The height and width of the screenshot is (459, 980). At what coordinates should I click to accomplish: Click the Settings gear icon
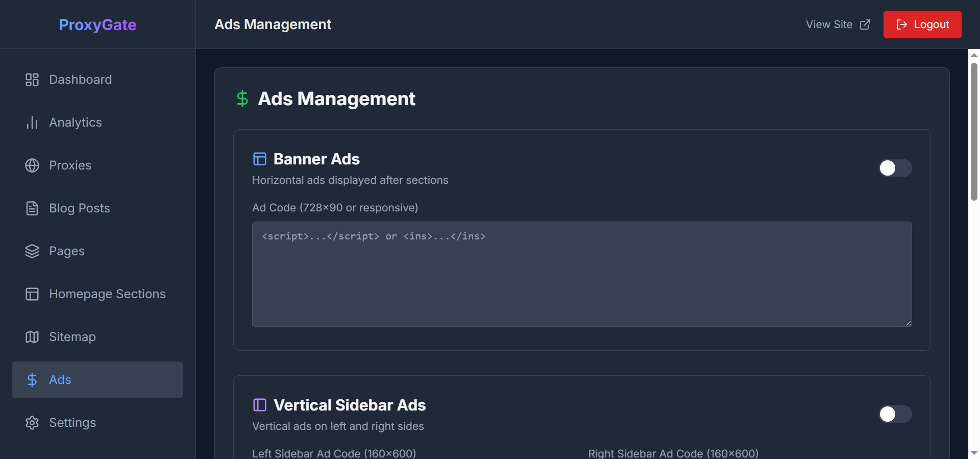[32, 423]
